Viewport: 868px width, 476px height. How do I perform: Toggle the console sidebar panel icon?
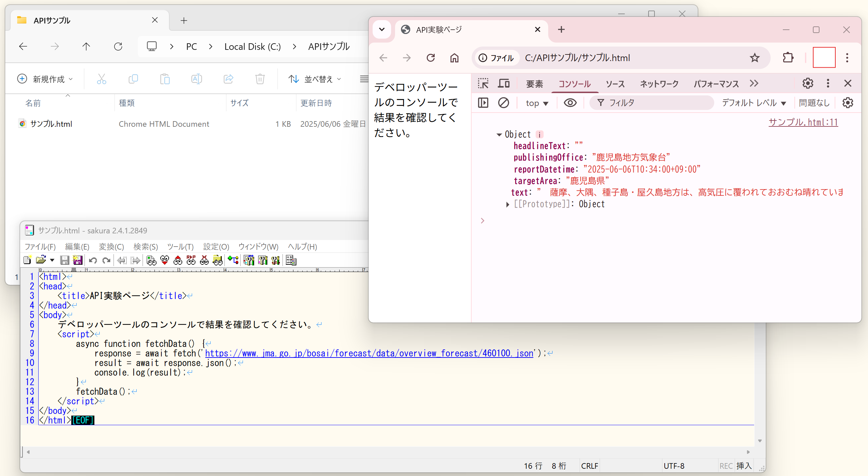coord(483,102)
